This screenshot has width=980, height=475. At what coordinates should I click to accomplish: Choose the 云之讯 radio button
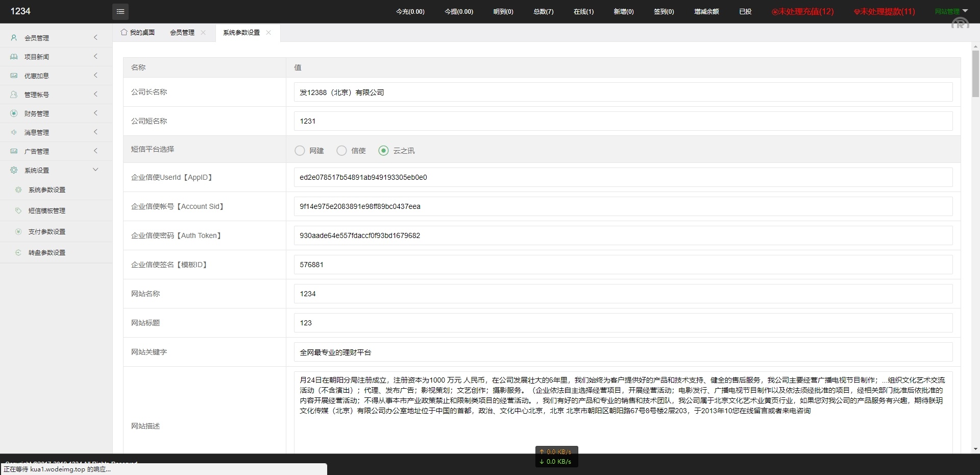click(383, 151)
